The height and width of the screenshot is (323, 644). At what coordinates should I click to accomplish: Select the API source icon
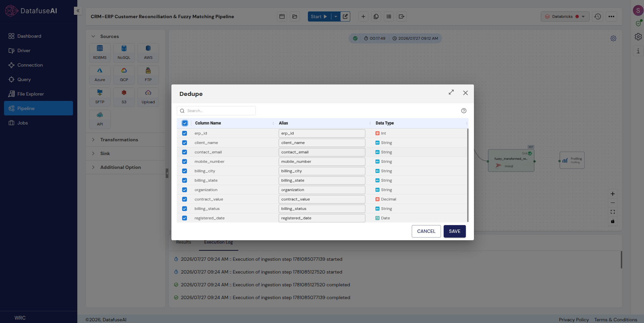pyautogui.click(x=100, y=119)
